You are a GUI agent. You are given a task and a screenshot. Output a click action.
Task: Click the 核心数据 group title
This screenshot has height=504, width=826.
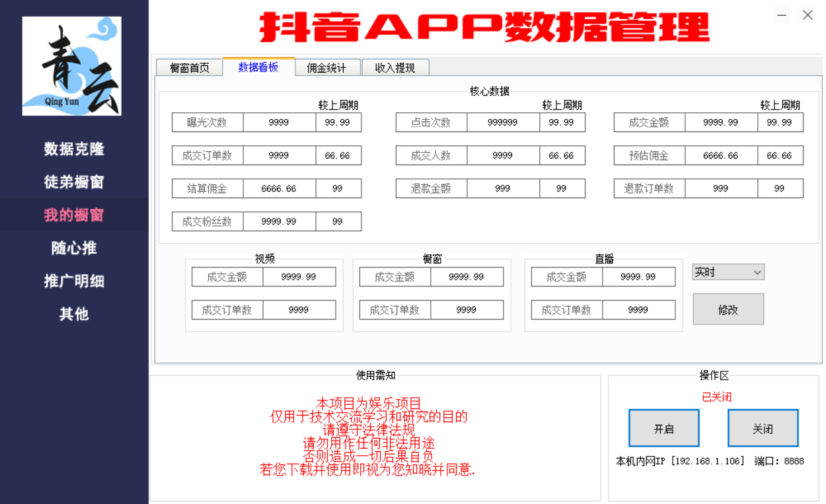(489, 91)
